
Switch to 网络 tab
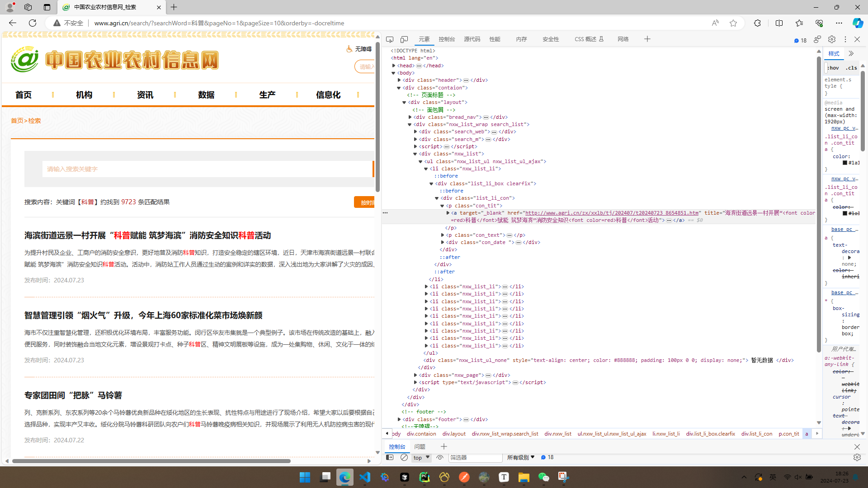[623, 39]
